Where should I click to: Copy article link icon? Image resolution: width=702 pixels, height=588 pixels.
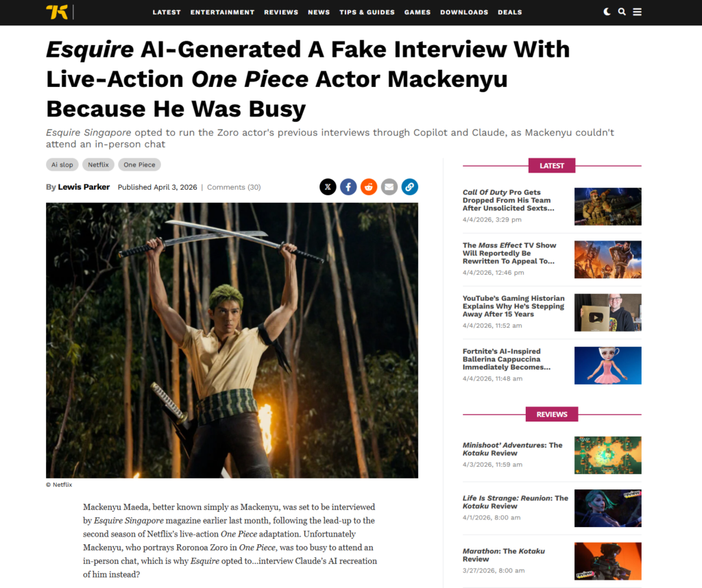point(410,187)
